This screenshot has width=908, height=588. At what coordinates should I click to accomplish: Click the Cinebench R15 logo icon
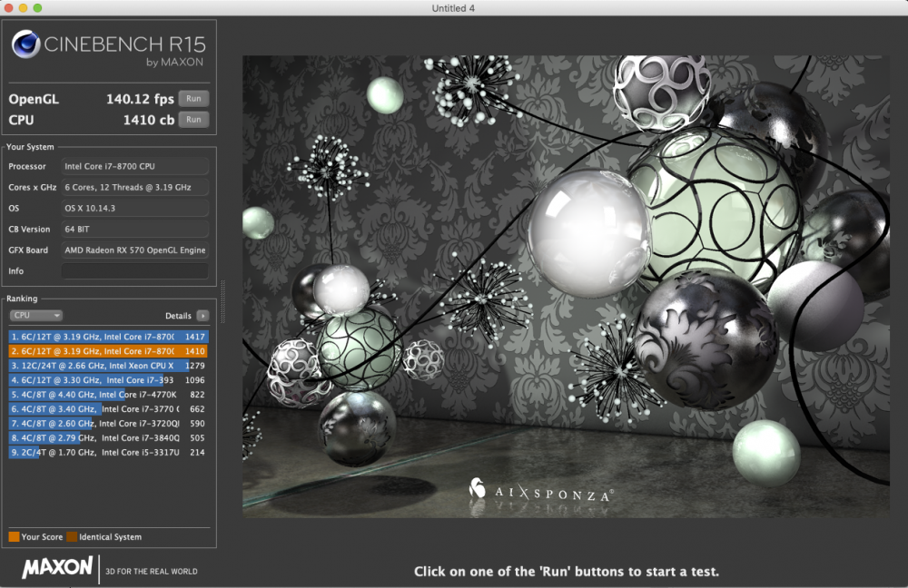pyautogui.click(x=25, y=44)
